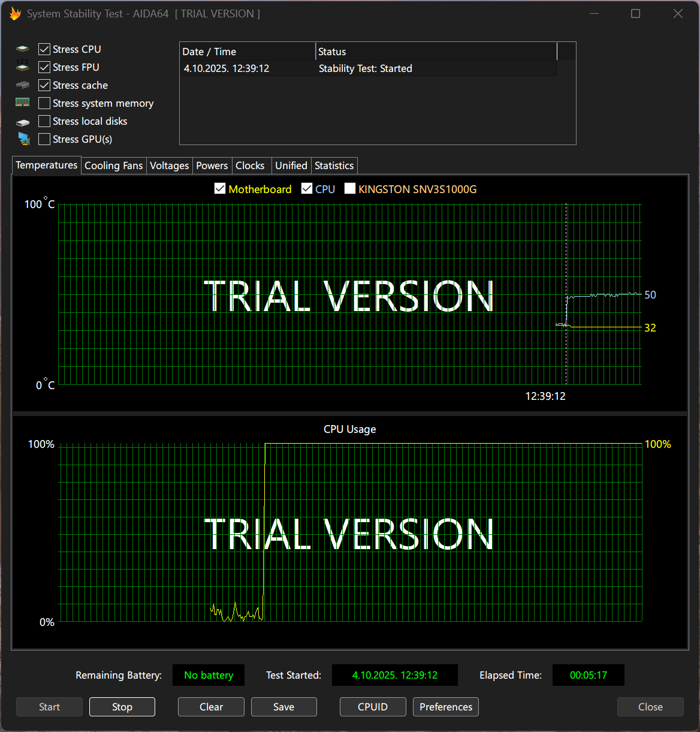The height and width of the screenshot is (732, 700).
Task: Click the disk drive icon beside local disks
Action: (x=23, y=122)
